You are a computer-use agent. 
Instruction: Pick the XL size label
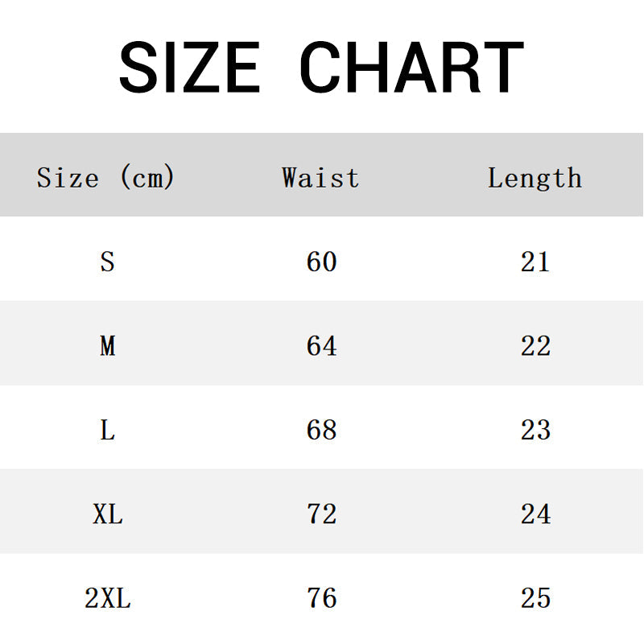107,514
